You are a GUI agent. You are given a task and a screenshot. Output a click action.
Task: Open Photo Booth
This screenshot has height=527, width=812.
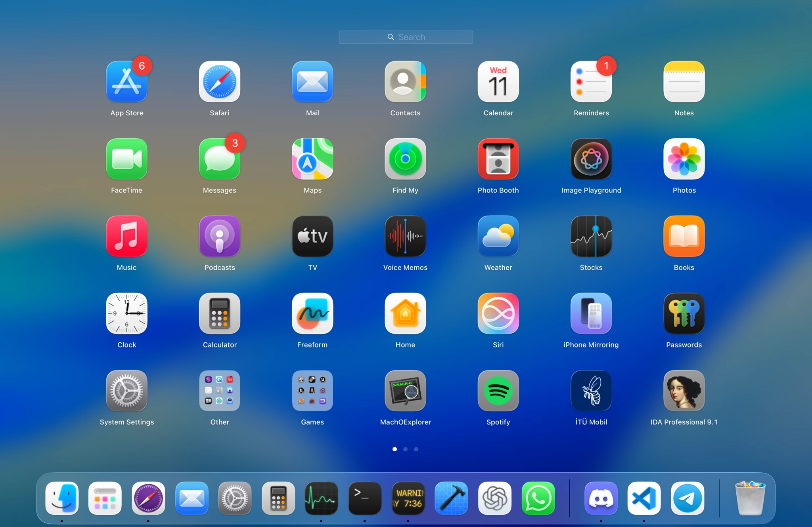pyautogui.click(x=498, y=159)
